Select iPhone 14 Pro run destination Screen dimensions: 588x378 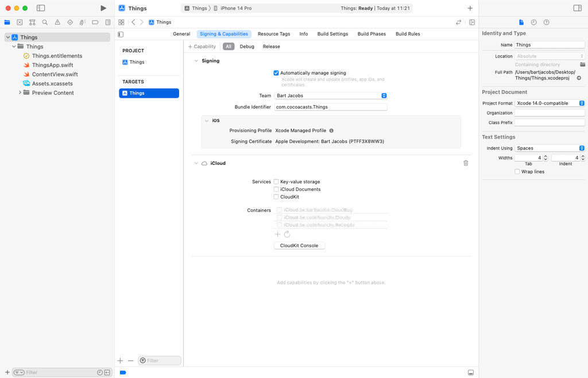pos(233,8)
